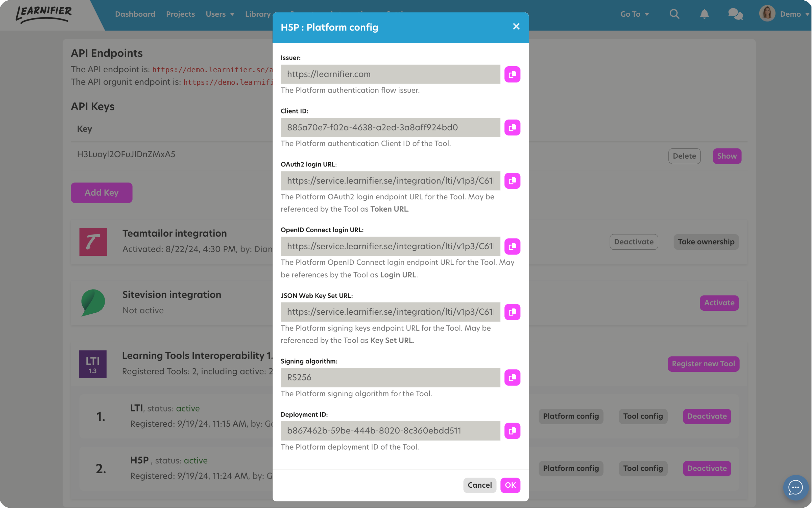Click the Learnifier logo
The width and height of the screenshot is (812, 508).
click(x=44, y=14)
